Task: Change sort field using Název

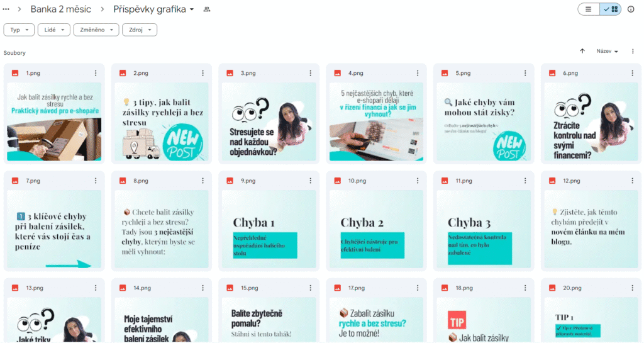Action: click(x=607, y=52)
